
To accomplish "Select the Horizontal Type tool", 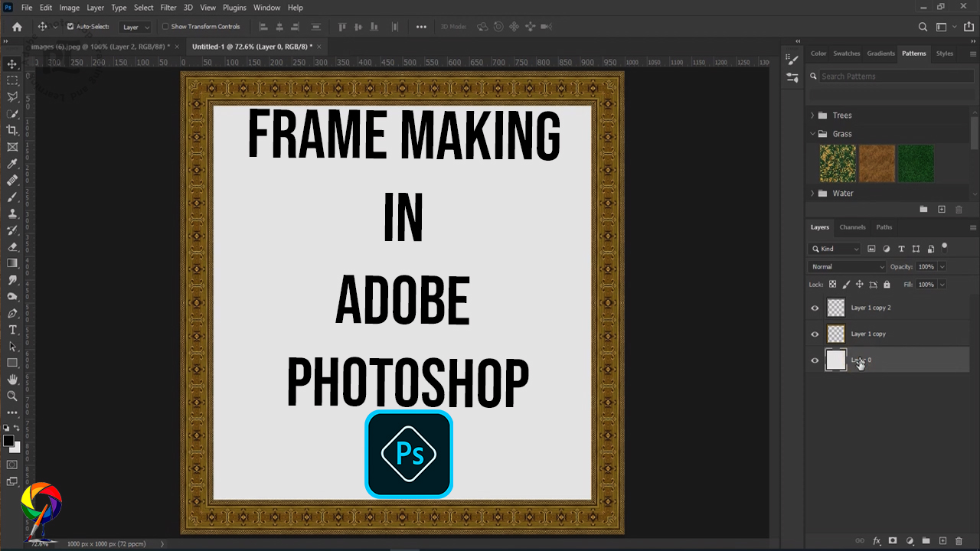I will tap(12, 330).
